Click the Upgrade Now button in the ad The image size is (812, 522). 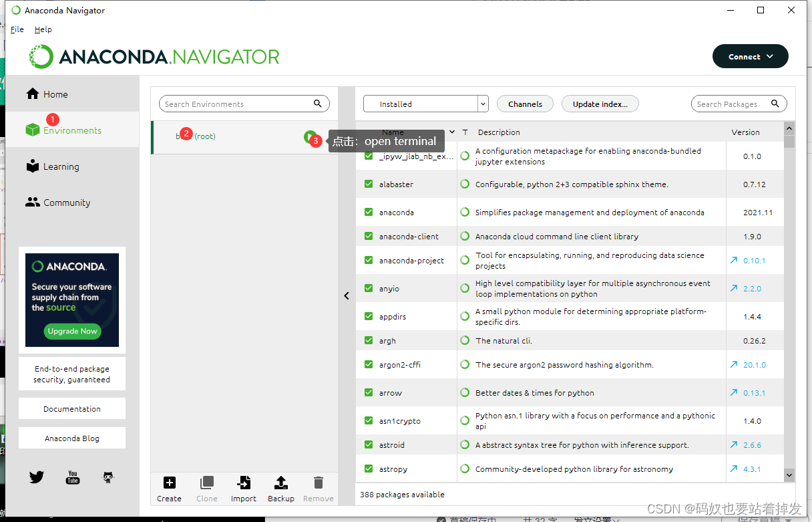click(72, 331)
